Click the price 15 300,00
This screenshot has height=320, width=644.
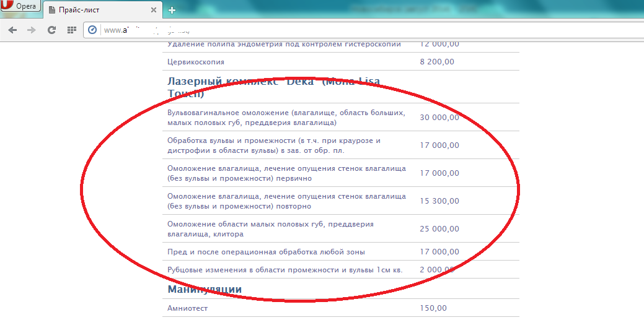[439, 201]
